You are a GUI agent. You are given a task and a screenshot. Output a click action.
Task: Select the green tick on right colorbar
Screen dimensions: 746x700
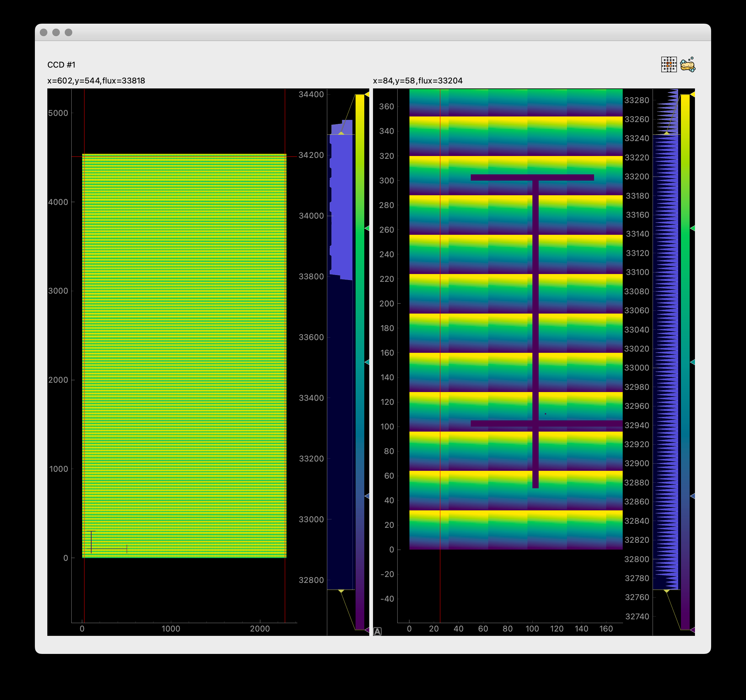point(693,228)
